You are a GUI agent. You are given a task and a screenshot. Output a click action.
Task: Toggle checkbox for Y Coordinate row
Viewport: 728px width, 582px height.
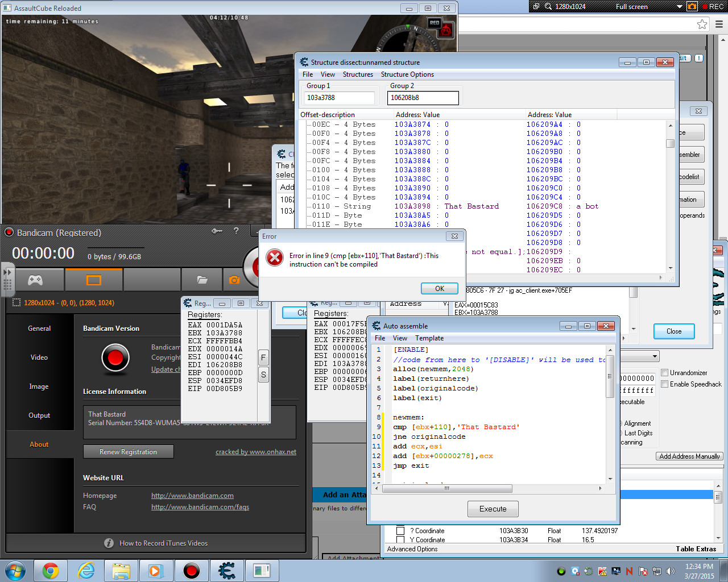tap(400, 540)
